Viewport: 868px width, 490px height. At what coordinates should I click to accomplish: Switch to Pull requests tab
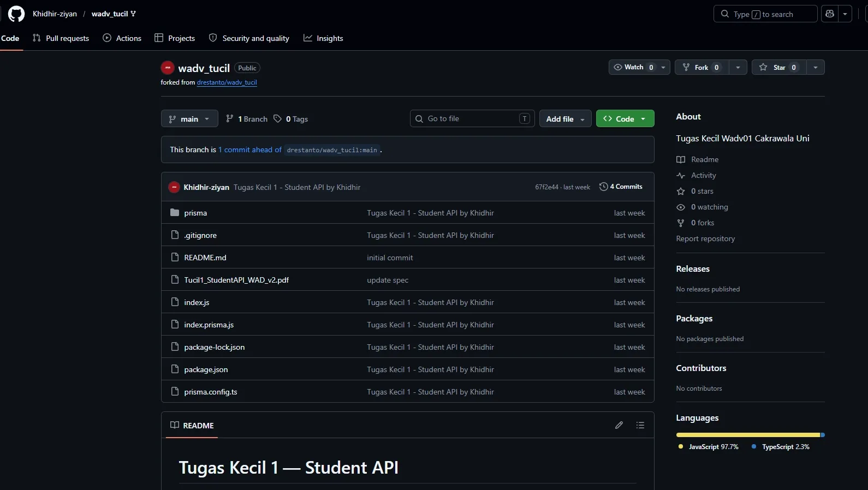[x=61, y=38]
